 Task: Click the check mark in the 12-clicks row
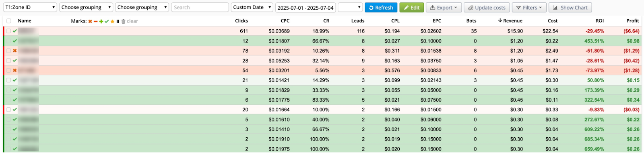(15, 41)
